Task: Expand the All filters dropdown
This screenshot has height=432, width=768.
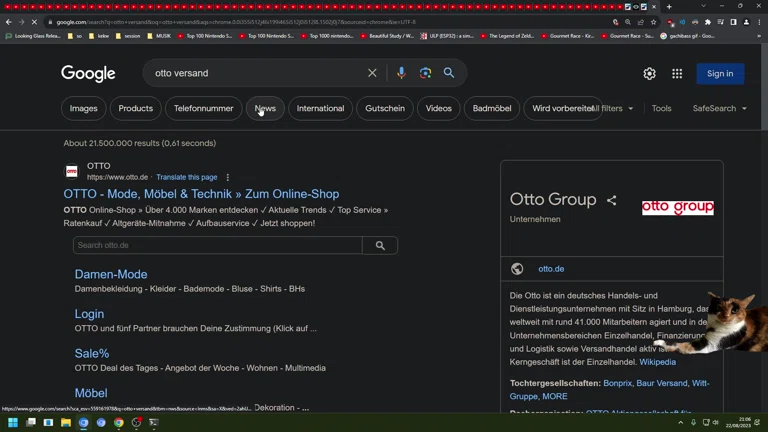Action: (612, 108)
